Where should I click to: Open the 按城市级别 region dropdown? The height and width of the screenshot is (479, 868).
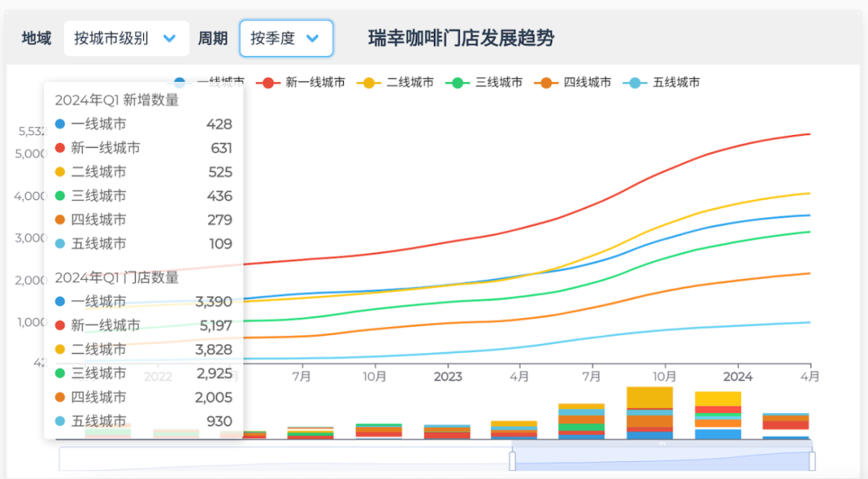tap(126, 39)
